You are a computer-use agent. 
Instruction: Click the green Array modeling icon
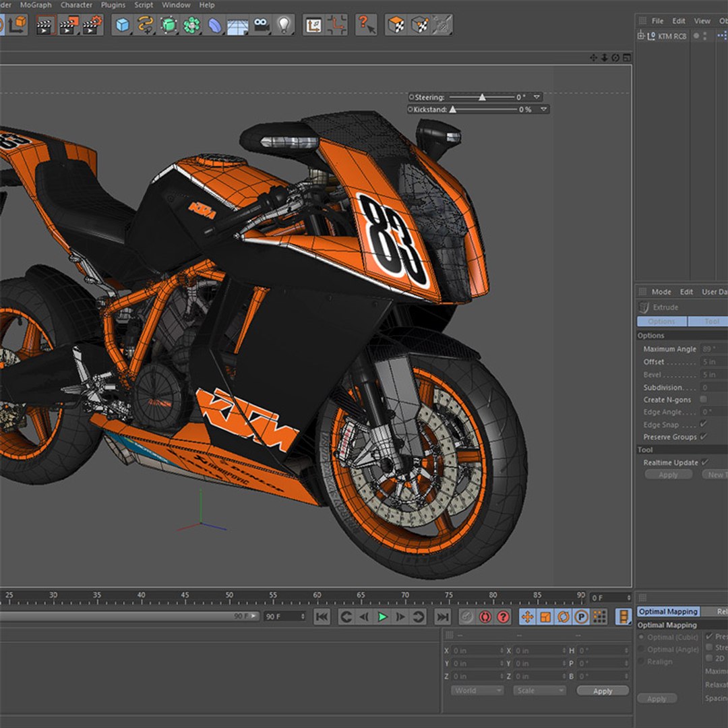click(x=191, y=25)
